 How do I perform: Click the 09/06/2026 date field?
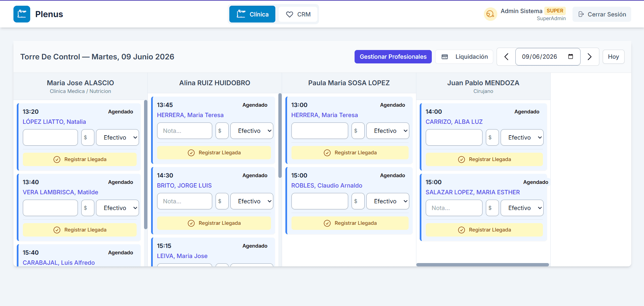(x=548, y=57)
